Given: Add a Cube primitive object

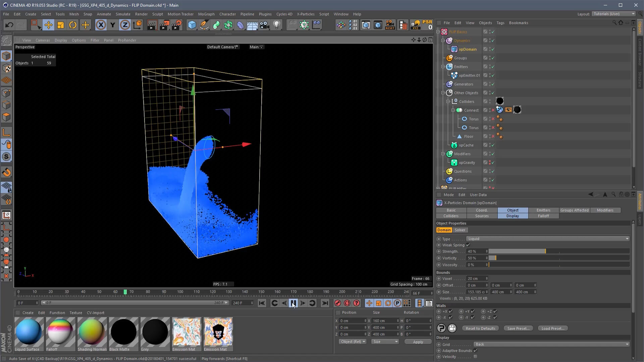Looking at the screenshot, I should coord(192,25).
